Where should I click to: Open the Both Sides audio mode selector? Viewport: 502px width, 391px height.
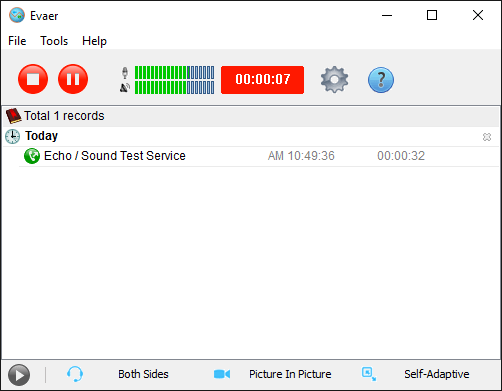tap(143, 374)
